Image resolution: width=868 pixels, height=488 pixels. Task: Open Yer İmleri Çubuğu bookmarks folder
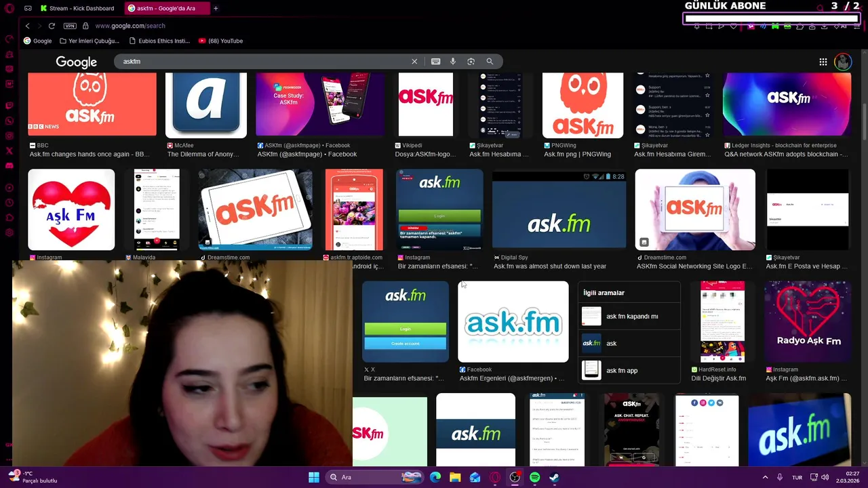tap(89, 41)
